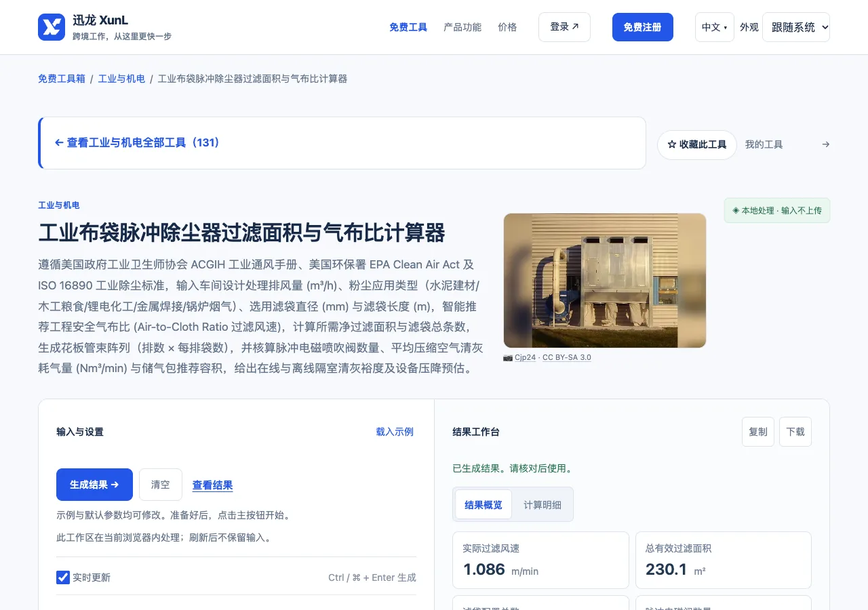Open the CC BY-SA 3.0 license link
Viewport: 868px width, 610px height.
click(567, 357)
